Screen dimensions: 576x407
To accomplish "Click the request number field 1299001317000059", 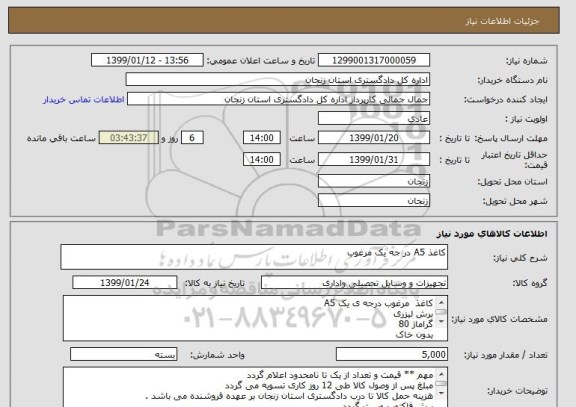I will tap(374, 60).
